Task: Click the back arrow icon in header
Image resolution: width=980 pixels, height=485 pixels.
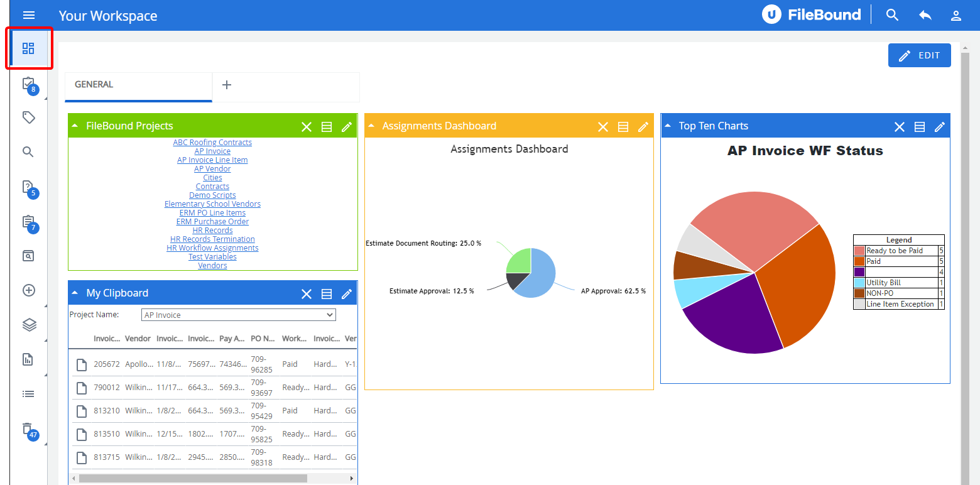Action: tap(925, 16)
